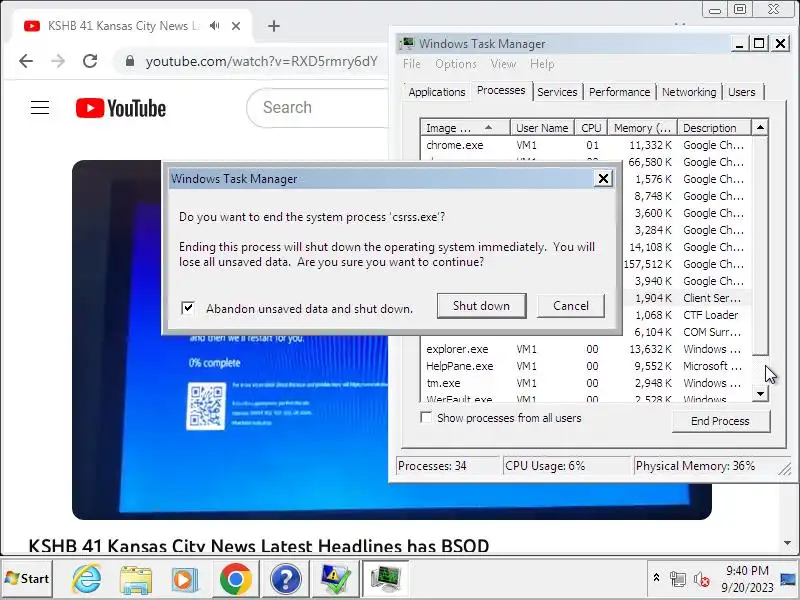Viewport: 800px width, 600px height.
Task: Open Windows Explorer folder taskbar icon
Action: coord(135,579)
